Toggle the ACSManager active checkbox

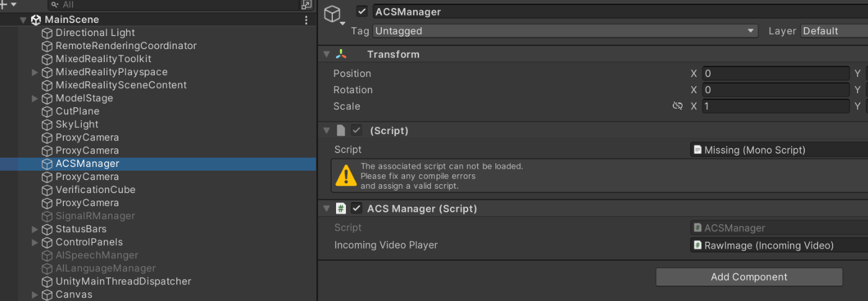pos(362,12)
